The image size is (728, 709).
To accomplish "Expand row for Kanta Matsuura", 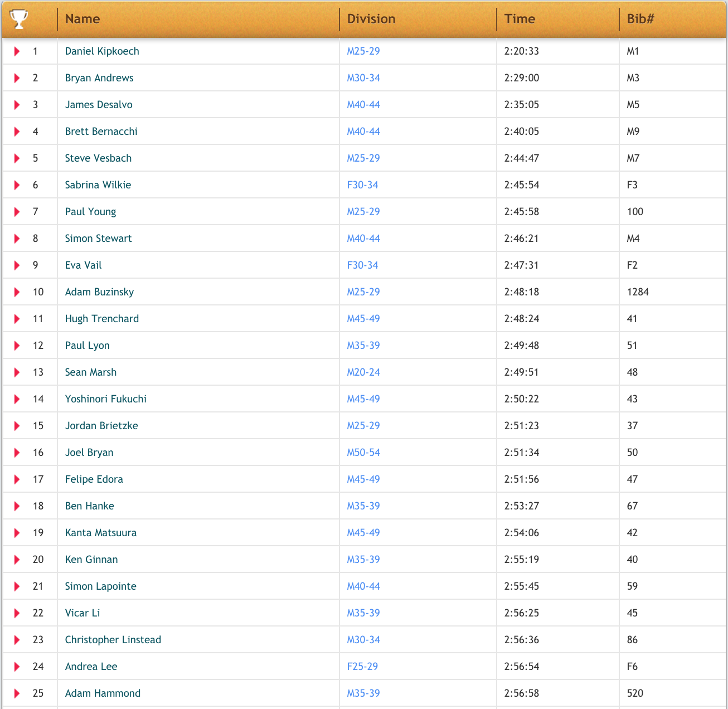I will pyautogui.click(x=17, y=533).
